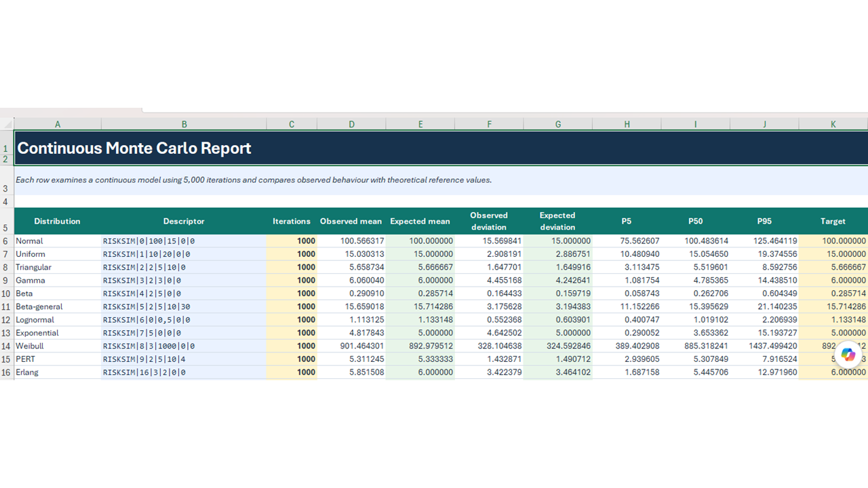Image resolution: width=868 pixels, height=488 pixels.
Task: Click the Expected deviation header cell
Action: 557,221
